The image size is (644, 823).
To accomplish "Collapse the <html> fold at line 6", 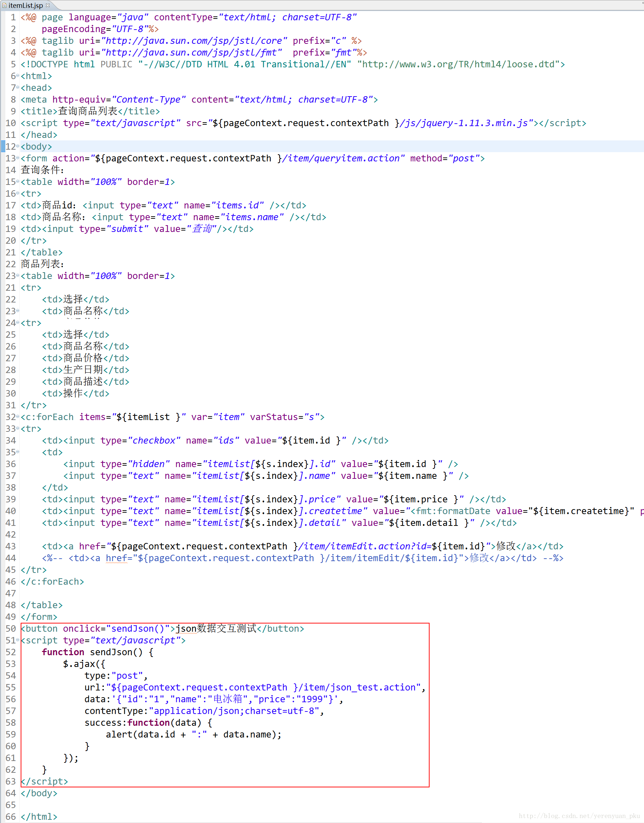I will click(18, 76).
